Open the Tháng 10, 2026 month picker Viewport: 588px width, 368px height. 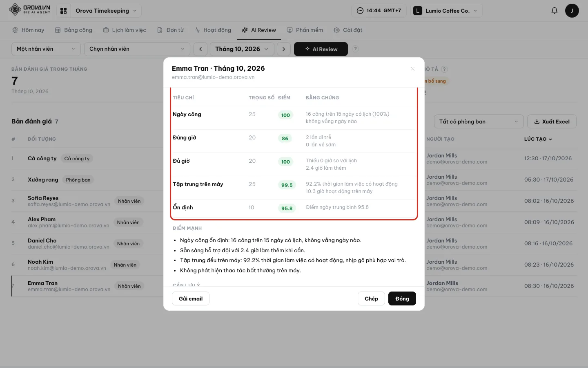242,49
